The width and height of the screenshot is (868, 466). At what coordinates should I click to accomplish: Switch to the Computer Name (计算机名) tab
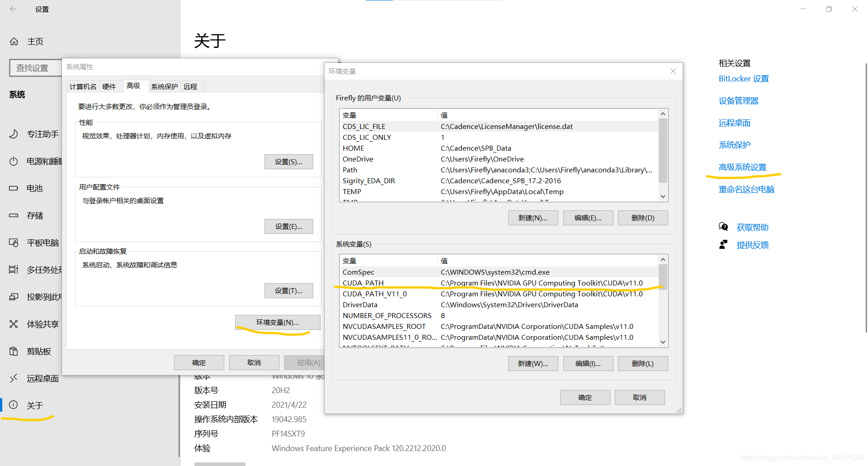point(83,86)
